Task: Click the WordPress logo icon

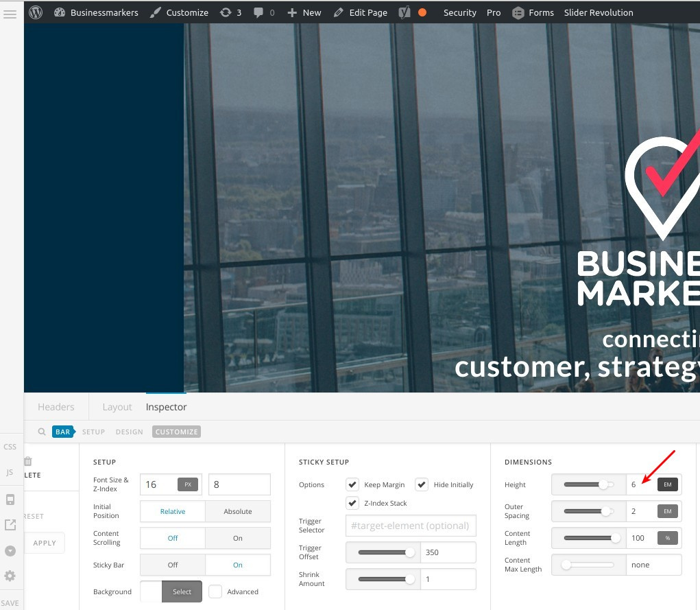Action: pos(36,12)
